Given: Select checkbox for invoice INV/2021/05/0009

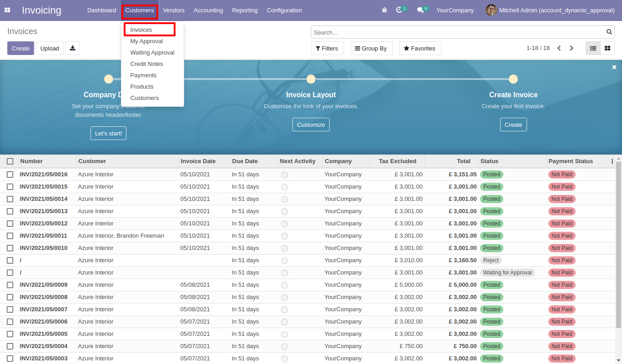Looking at the screenshot, I should tap(10, 285).
